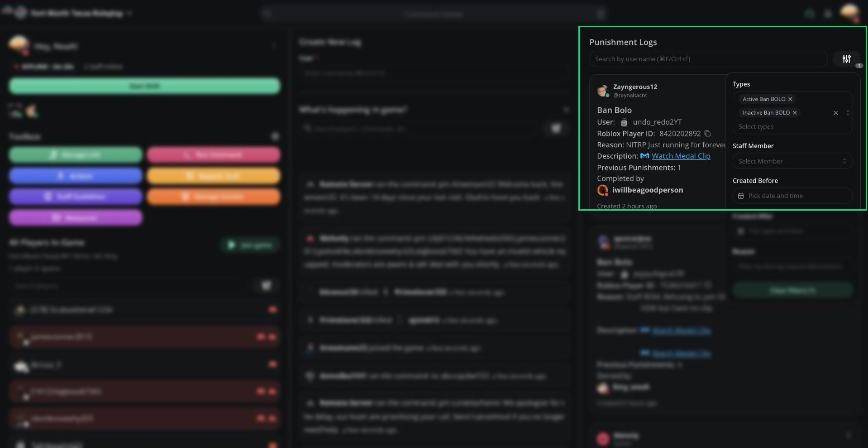Image resolution: width=868 pixels, height=448 pixels.
Task: Click the Reason NITRP text line
Action: pos(661,145)
